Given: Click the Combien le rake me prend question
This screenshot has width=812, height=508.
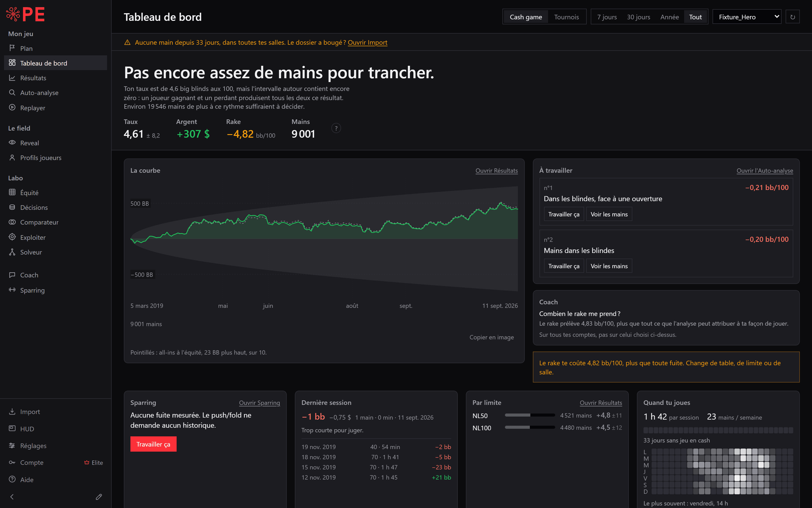Looking at the screenshot, I should [x=580, y=313].
